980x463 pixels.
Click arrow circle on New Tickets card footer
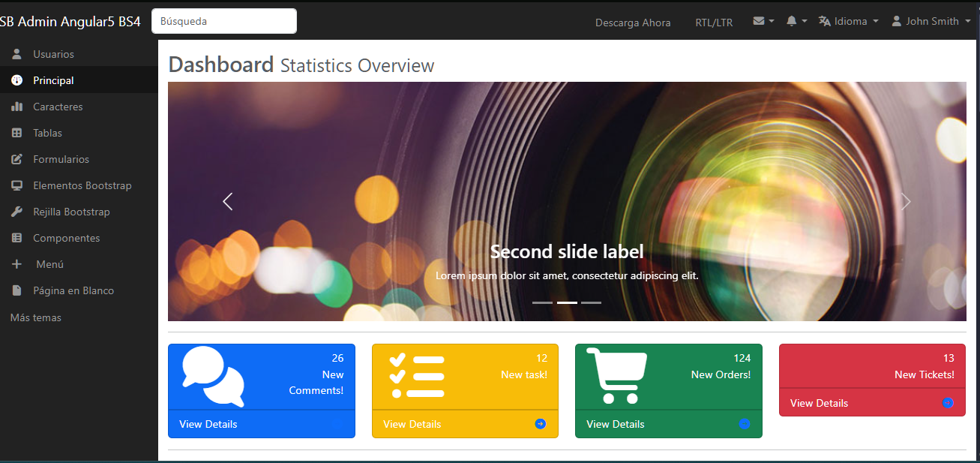(948, 403)
